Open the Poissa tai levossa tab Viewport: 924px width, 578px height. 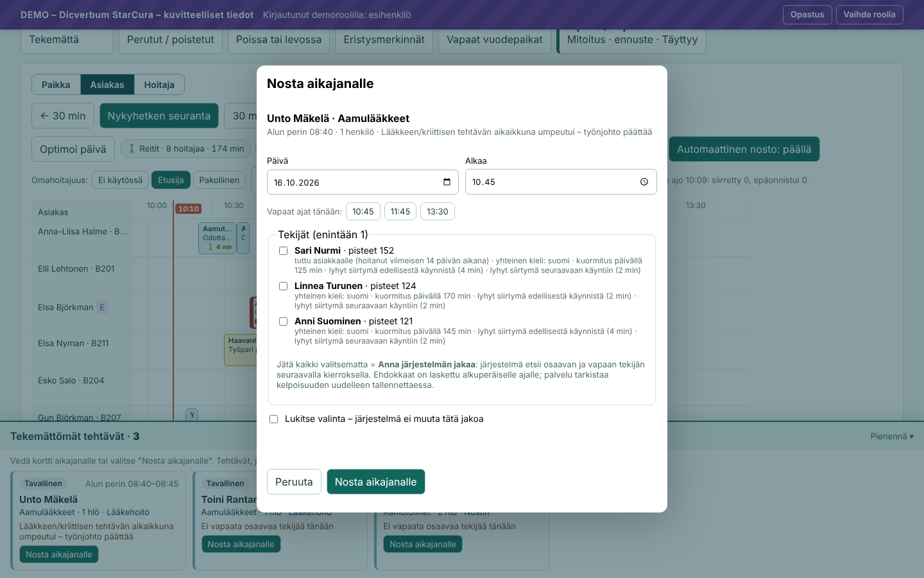(x=278, y=40)
